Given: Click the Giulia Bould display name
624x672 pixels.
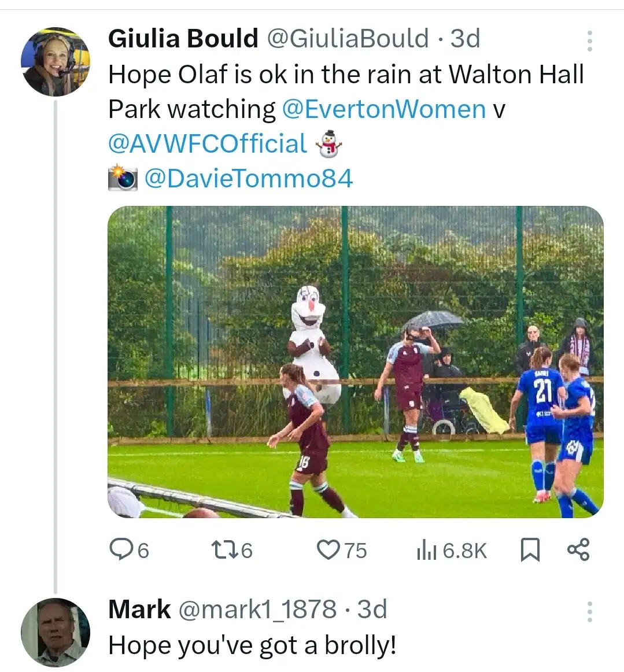Looking at the screenshot, I should coord(183,39).
